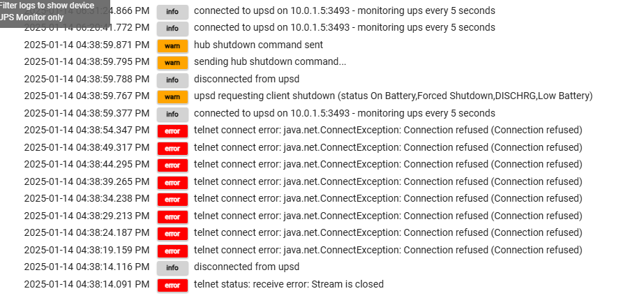
Task: Click the timestamp 2025-01-14 04:38:29.213 PM
Action: (87, 216)
